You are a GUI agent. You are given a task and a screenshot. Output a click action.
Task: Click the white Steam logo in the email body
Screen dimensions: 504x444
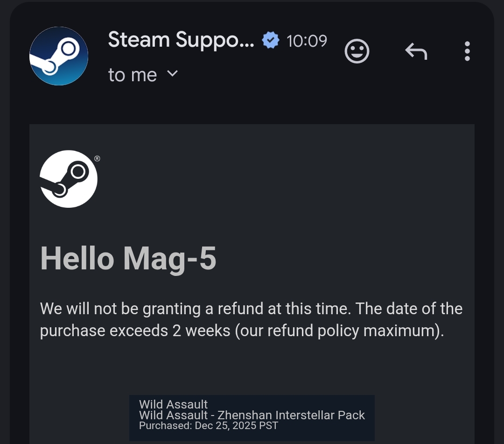coord(69,179)
